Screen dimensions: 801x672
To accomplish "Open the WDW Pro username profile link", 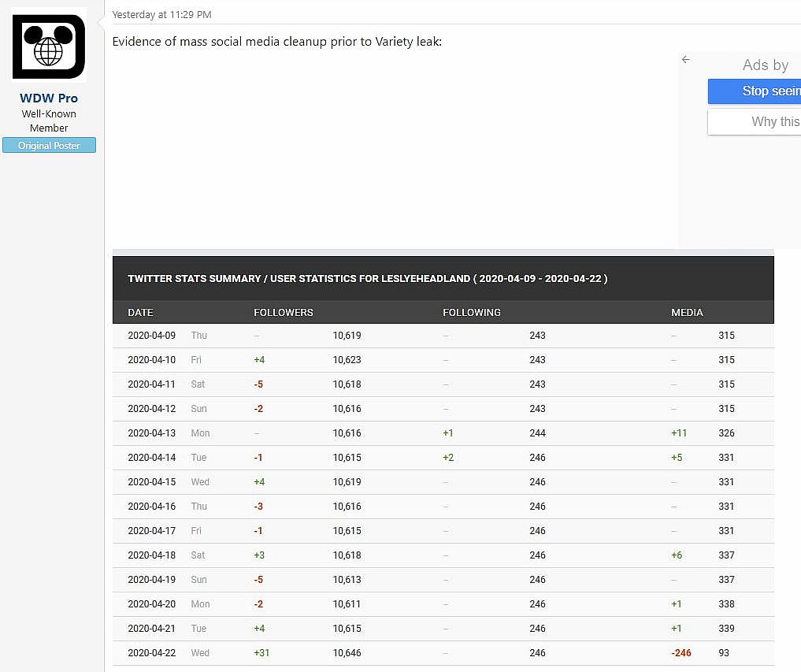I will (49, 98).
